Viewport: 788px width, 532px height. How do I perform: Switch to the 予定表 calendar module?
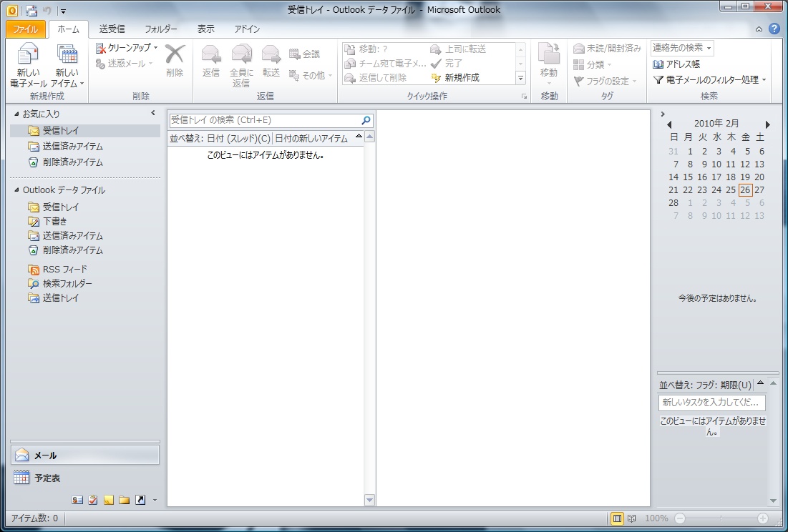pos(85,478)
